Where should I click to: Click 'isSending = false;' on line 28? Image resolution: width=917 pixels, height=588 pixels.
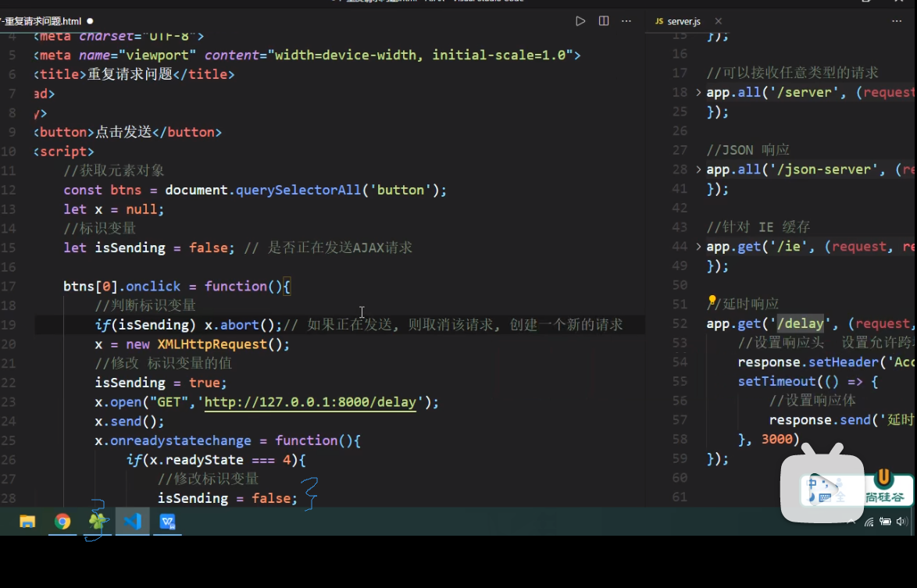tap(227, 498)
